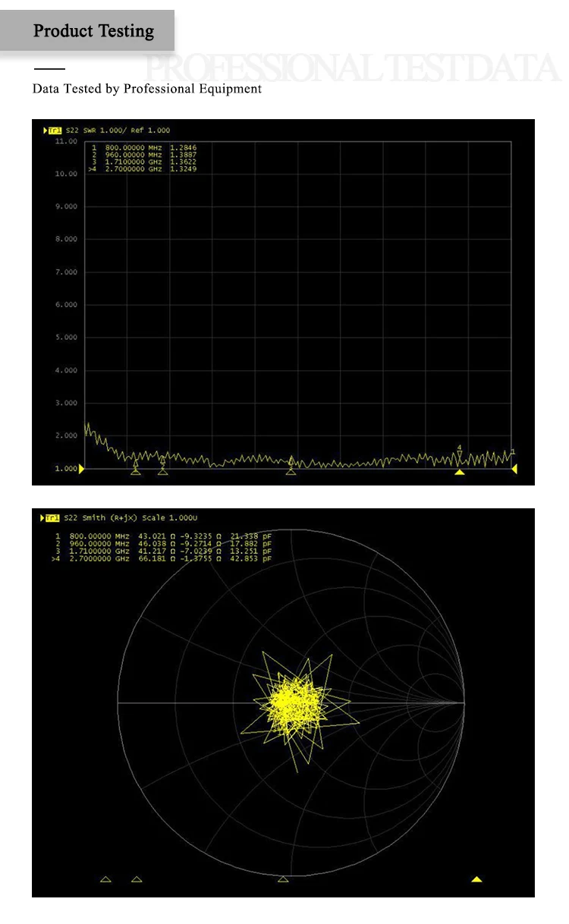Screen dimensions: 569x924
Task: Click the SWR screenshot image
Action: [x=283, y=302]
